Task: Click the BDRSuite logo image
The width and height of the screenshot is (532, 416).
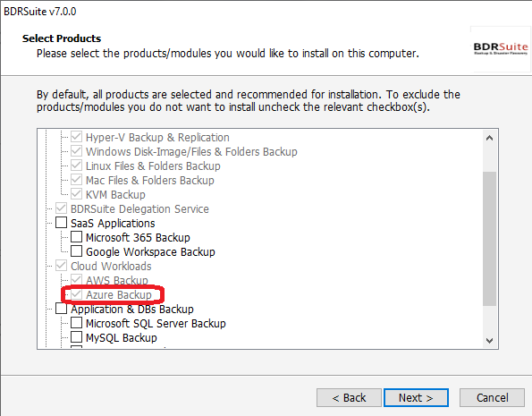Action: pos(500,49)
